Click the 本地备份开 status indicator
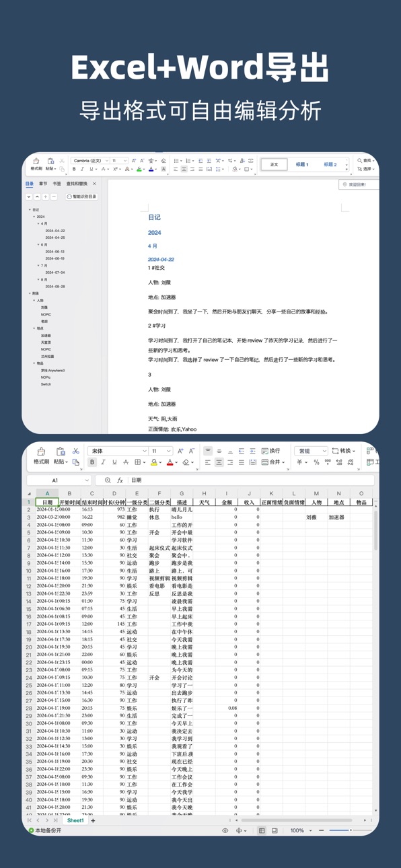Screen dimensions: 401x868 pos(45,830)
